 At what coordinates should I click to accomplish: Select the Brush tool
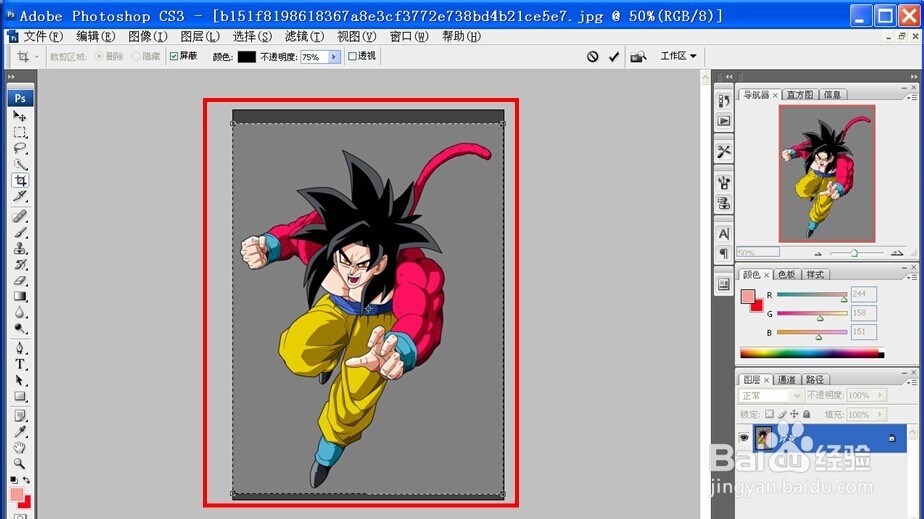point(20,232)
